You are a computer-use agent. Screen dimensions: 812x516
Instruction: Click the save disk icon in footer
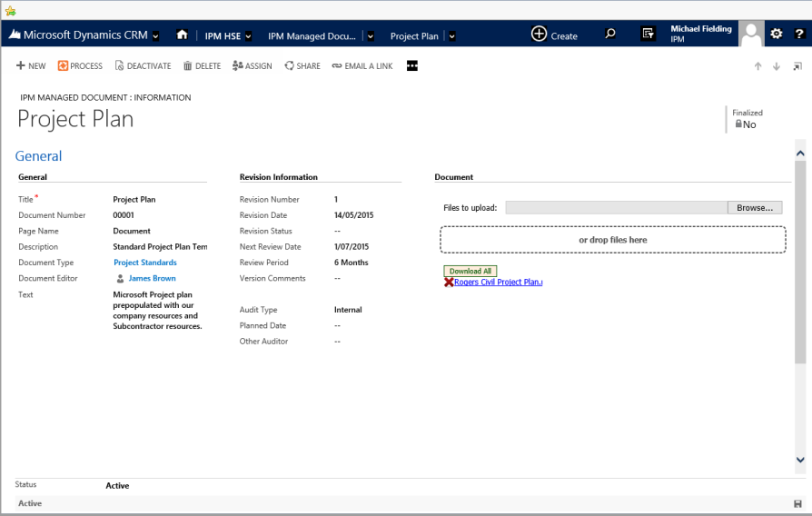(797, 503)
